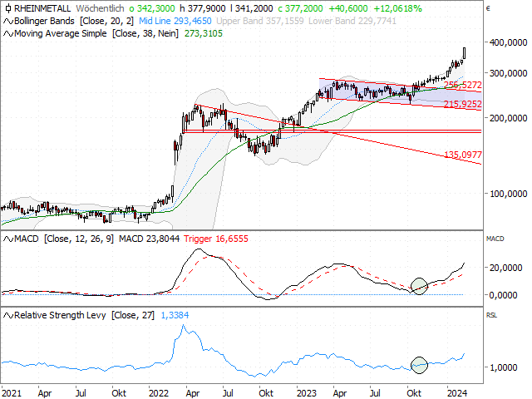Click the moving average value 273,3105
Image resolution: width=532 pixels, height=399 pixels.
203,33
